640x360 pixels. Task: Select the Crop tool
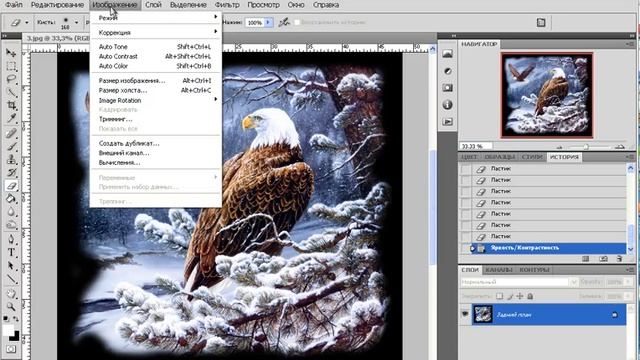pos(11,105)
